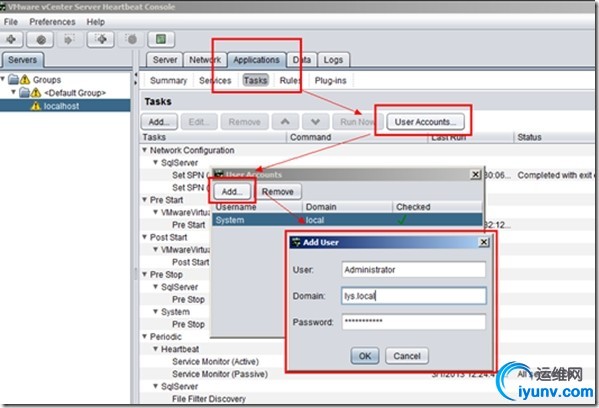Image resolution: width=599 pixels, height=408 pixels.
Task: Select the Applications tab
Action: pos(256,60)
